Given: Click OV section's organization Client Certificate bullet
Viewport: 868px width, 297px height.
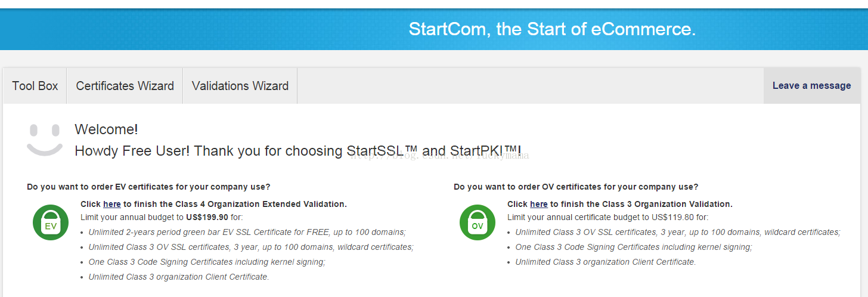Looking at the screenshot, I should [x=606, y=262].
